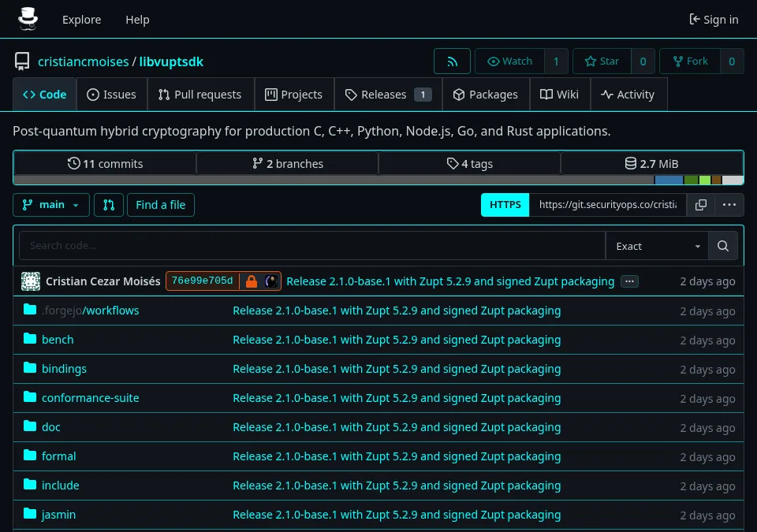
Task: Select the HTTPS clone protocol
Action: point(505,205)
